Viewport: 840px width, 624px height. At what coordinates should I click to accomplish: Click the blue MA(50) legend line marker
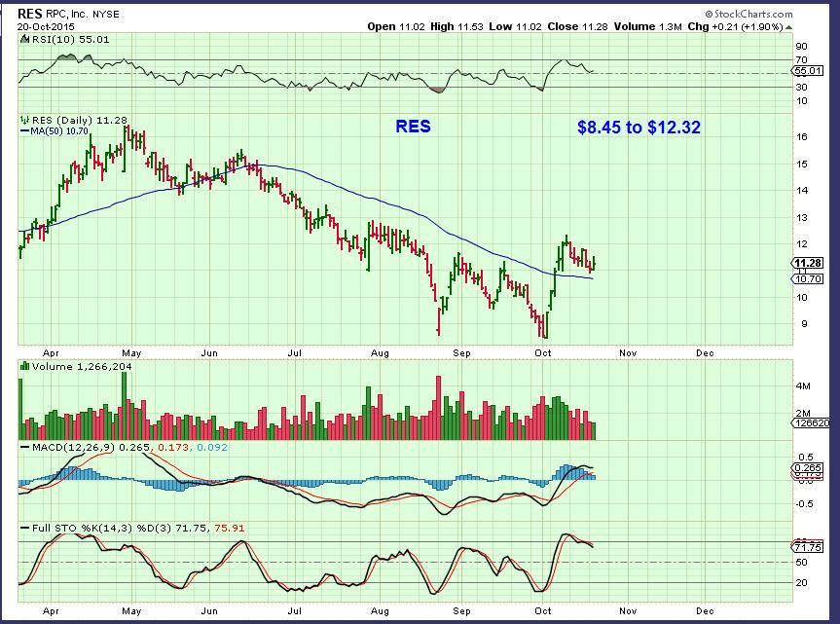coord(24,130)
